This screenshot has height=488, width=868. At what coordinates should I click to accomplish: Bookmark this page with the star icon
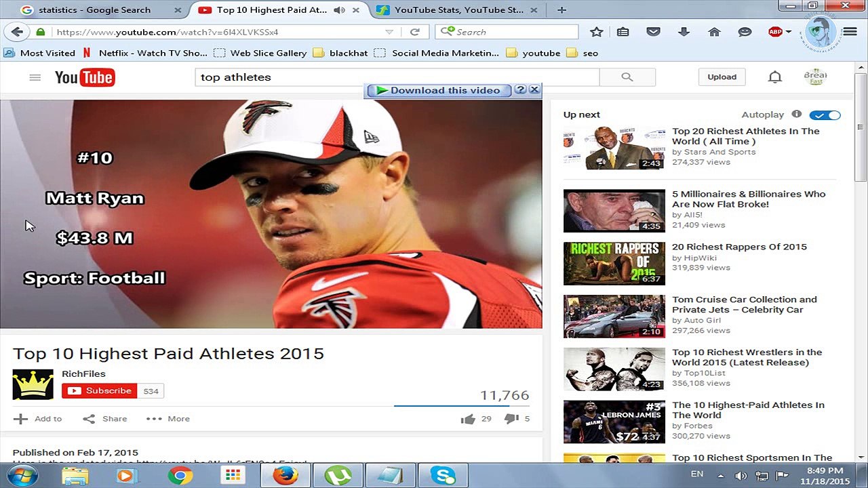pos(597,32)
